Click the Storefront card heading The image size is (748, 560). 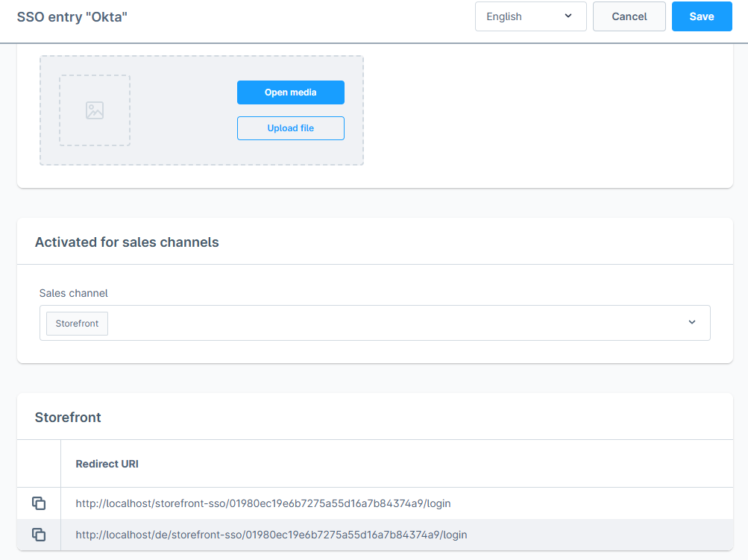click(68, 418)
